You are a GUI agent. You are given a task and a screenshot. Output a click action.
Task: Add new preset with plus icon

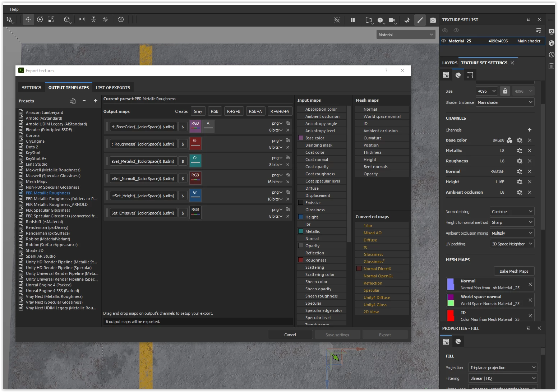click(x=96, y=101)
